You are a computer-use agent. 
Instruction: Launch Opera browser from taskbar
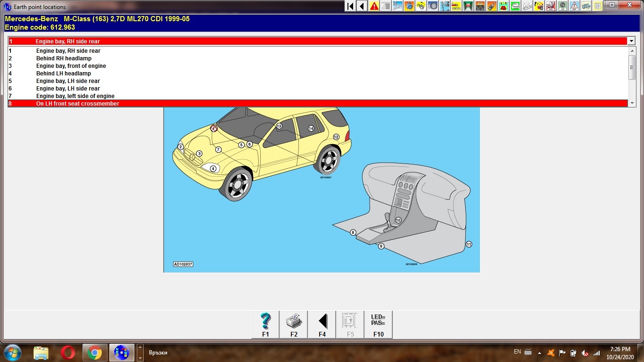(68, 353)
